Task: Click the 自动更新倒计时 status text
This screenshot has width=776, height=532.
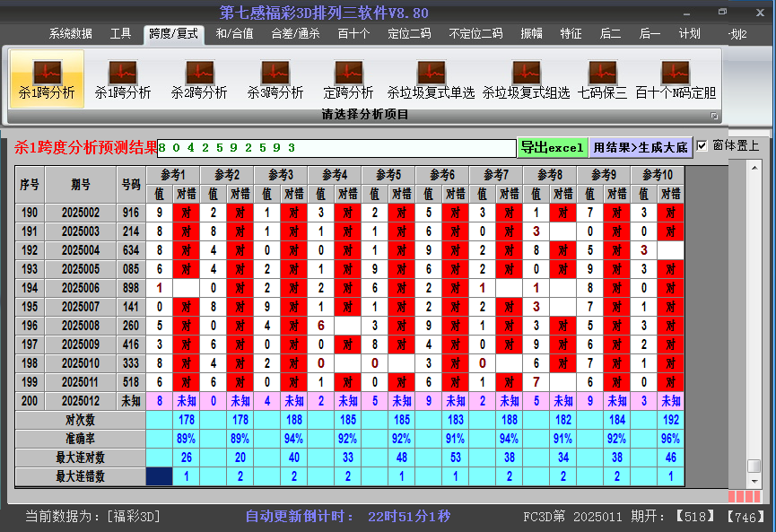Action: [x=348, y=517]
